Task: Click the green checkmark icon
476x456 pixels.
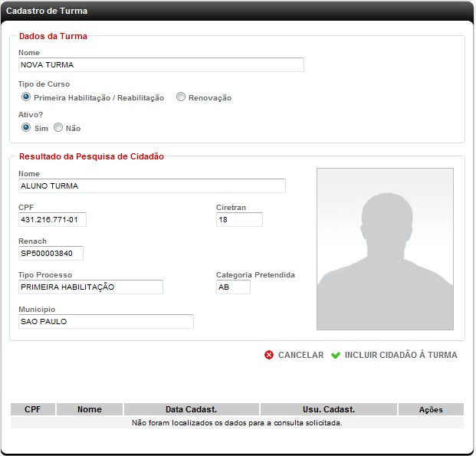Action: [x=336, y=356]
